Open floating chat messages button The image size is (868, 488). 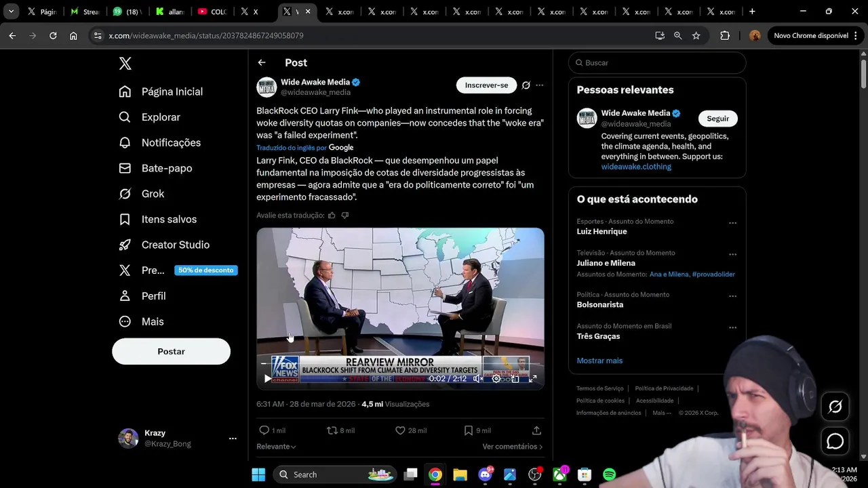pyautogui.click(x=835, y=441)
